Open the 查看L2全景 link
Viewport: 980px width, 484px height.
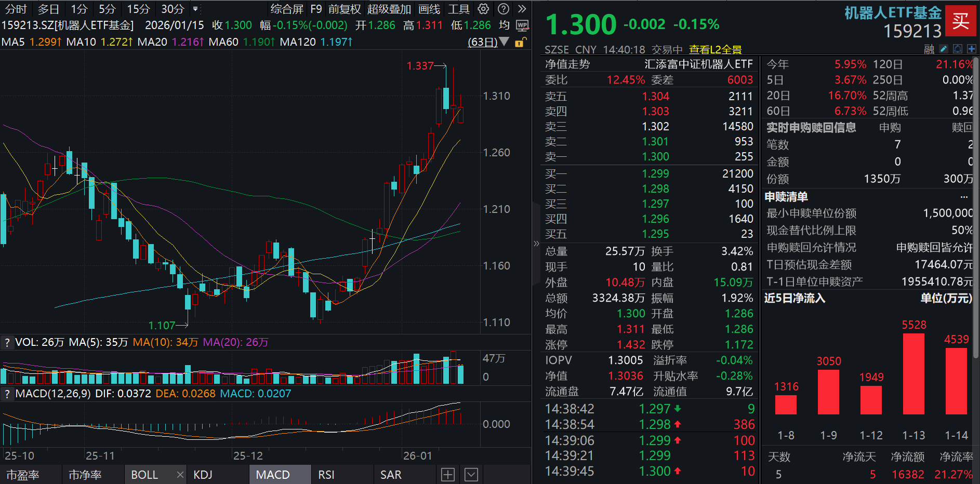(x=716, y=49)
